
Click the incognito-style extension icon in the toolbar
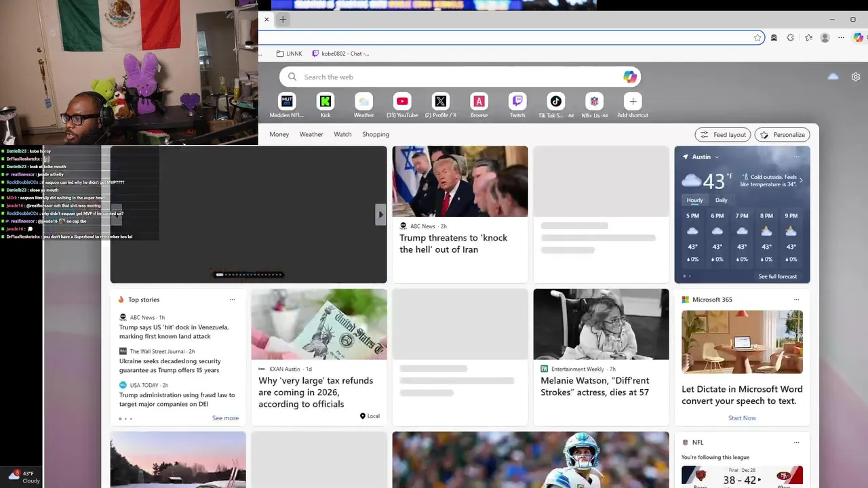coord(774,38)
